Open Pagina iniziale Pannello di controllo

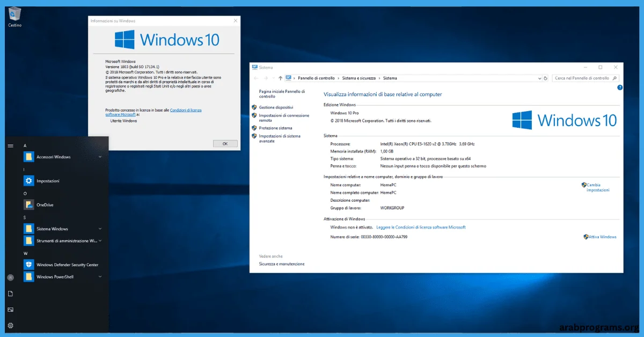pos(282,94)
